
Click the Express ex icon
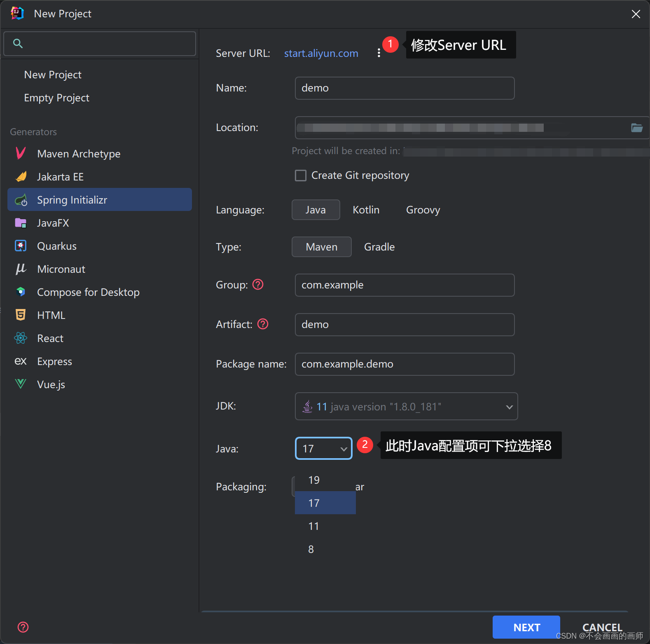pyautogui.click(x=21, y=361)
